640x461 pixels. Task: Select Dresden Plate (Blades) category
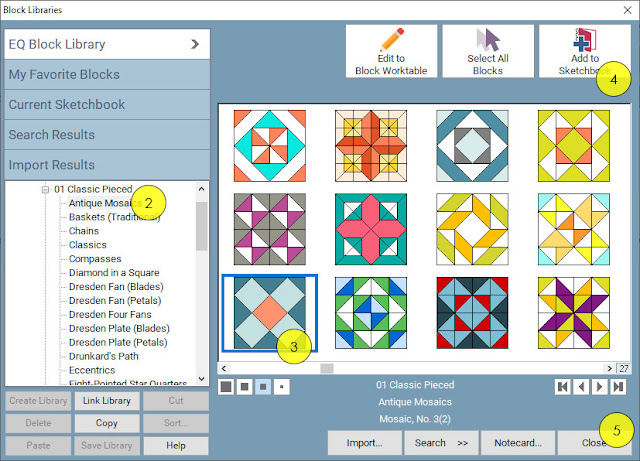point(119,328)
